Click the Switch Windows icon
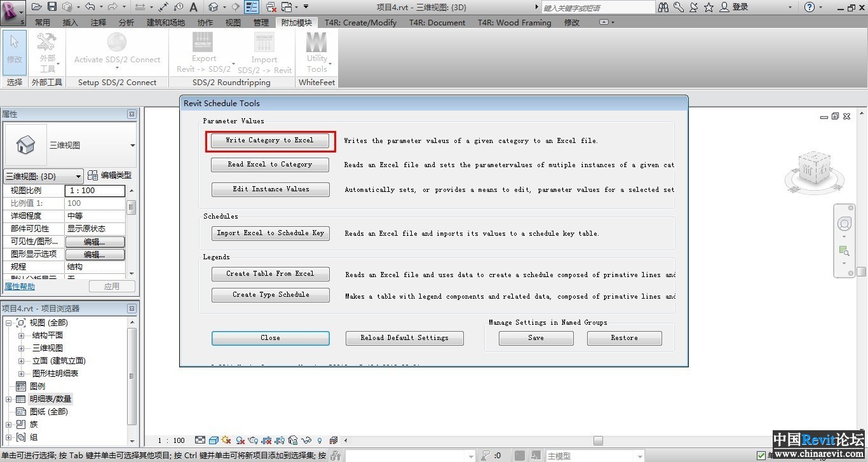 [287, 7]
